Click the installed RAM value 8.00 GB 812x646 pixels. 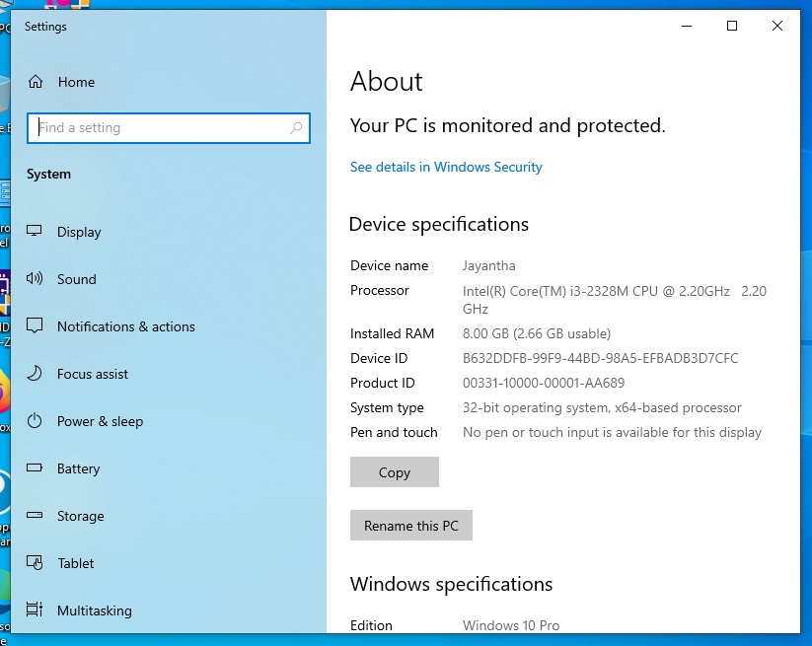(537, 333)
